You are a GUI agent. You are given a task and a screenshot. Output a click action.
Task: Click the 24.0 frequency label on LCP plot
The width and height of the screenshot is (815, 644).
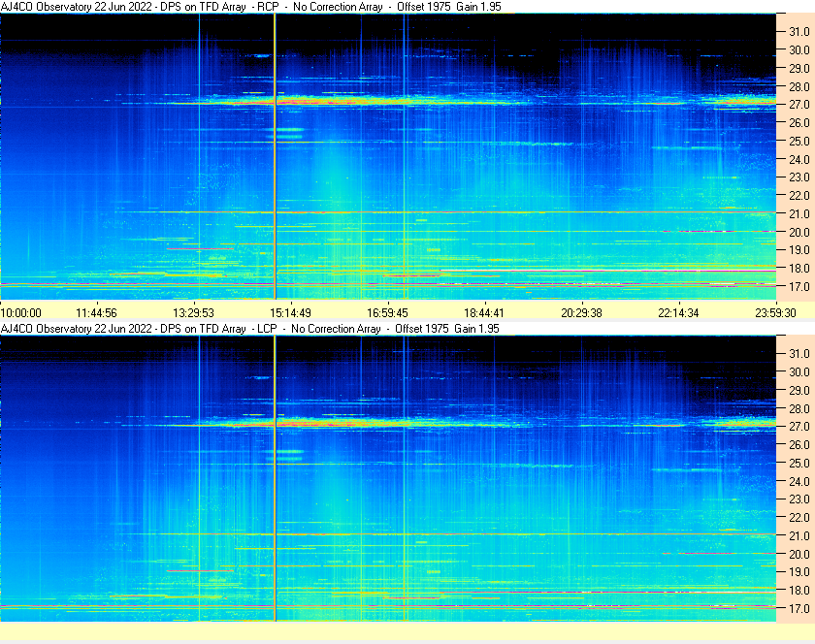(x=799, y=481)
